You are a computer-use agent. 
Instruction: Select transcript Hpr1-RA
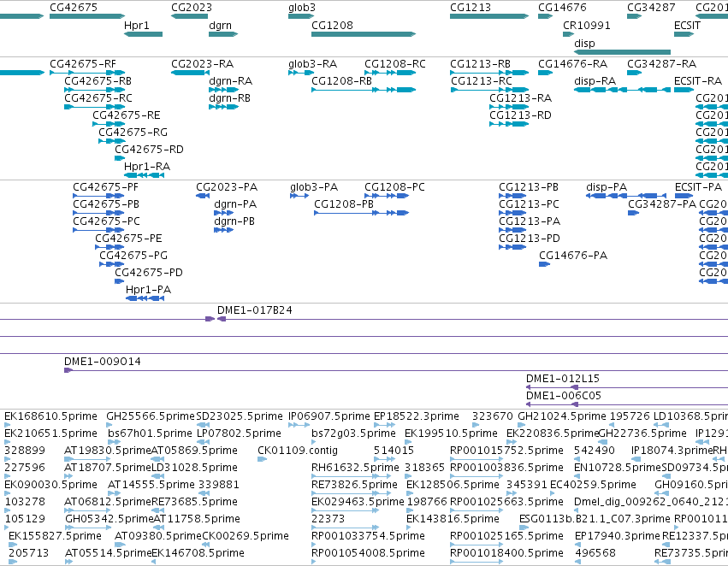click(x=147, y=167)
